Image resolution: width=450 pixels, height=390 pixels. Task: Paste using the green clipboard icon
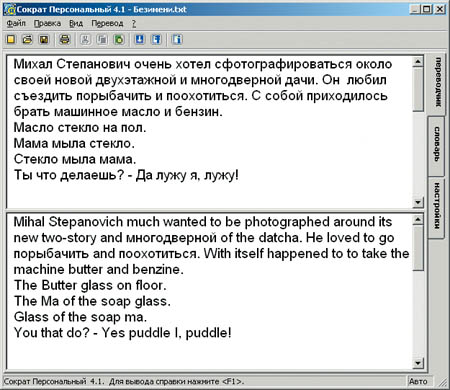pos(119,40)
